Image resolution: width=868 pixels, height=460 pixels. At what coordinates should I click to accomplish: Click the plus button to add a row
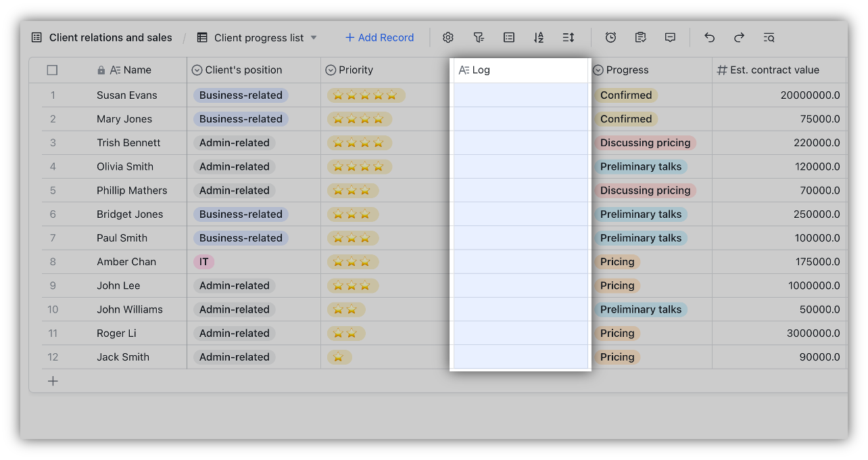click(x=53, y=381)
